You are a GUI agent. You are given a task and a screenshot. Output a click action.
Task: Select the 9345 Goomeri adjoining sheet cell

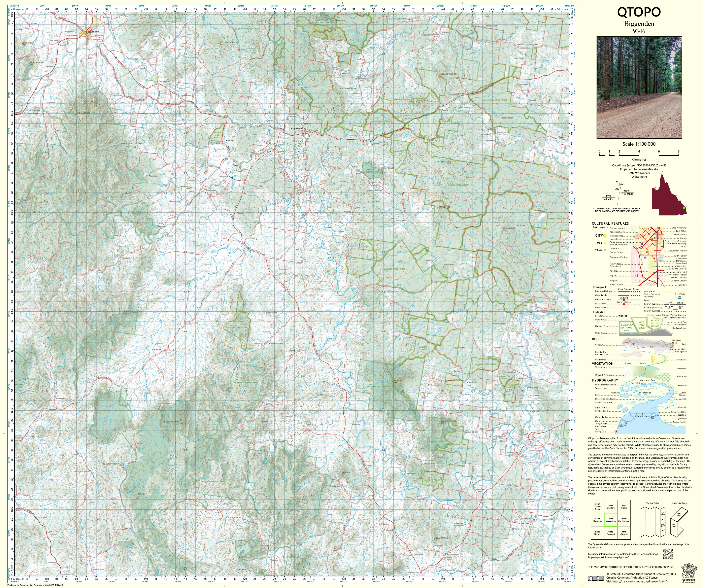pyautogui.click(x=611, y=533)
